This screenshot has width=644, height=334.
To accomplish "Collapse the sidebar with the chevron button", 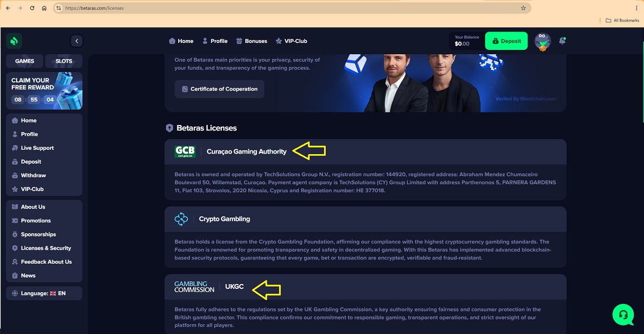I will [x=77, y=41].
